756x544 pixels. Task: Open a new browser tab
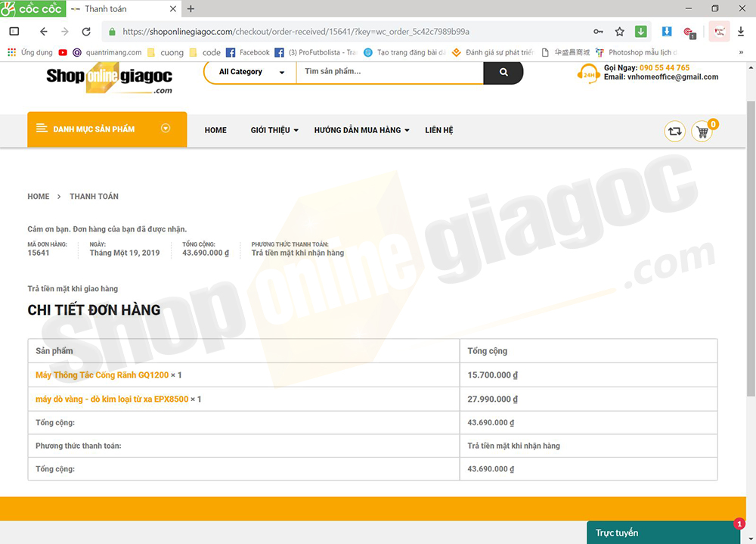tap(191, 9)
